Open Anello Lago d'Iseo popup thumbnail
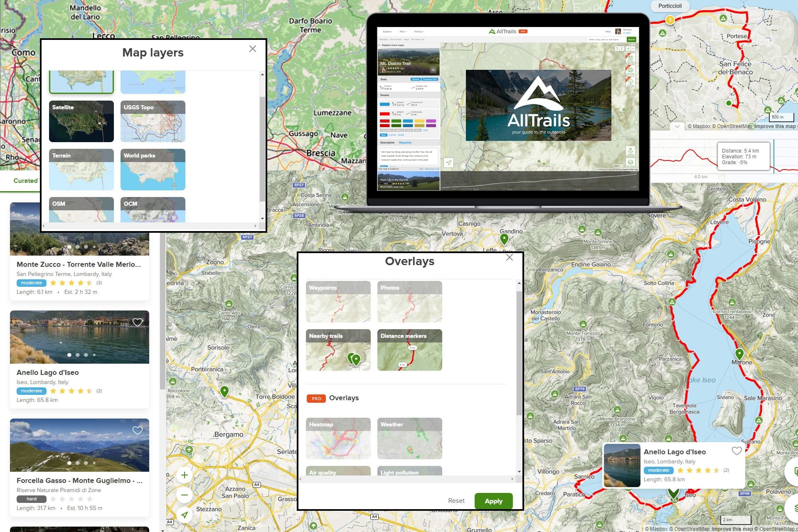 [622, 465]
